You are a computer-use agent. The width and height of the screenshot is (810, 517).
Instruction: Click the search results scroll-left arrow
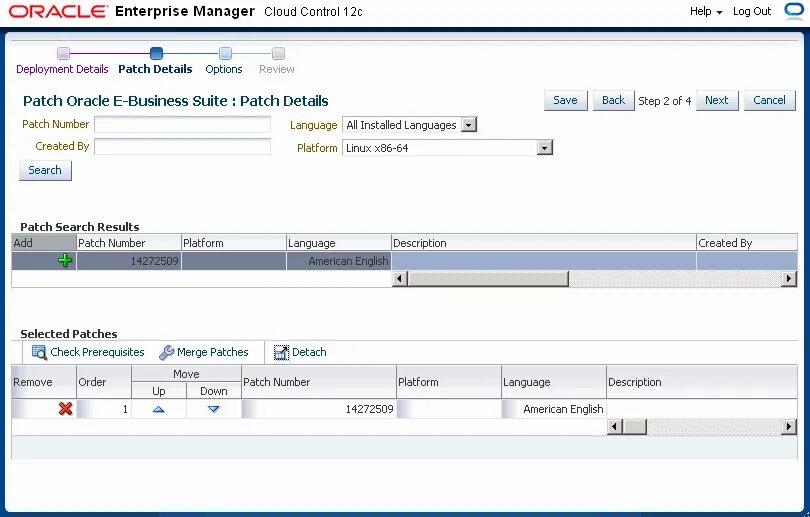pos(399,279)
